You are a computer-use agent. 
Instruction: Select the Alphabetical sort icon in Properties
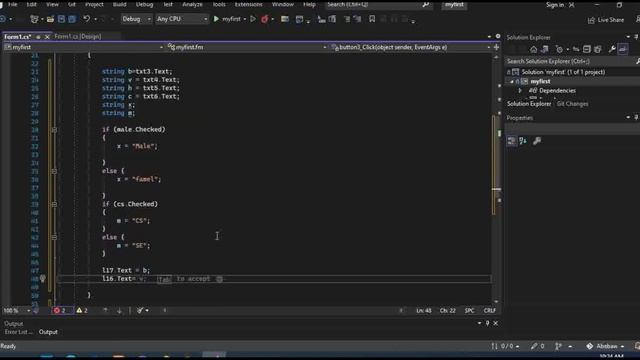click(523, 141)
